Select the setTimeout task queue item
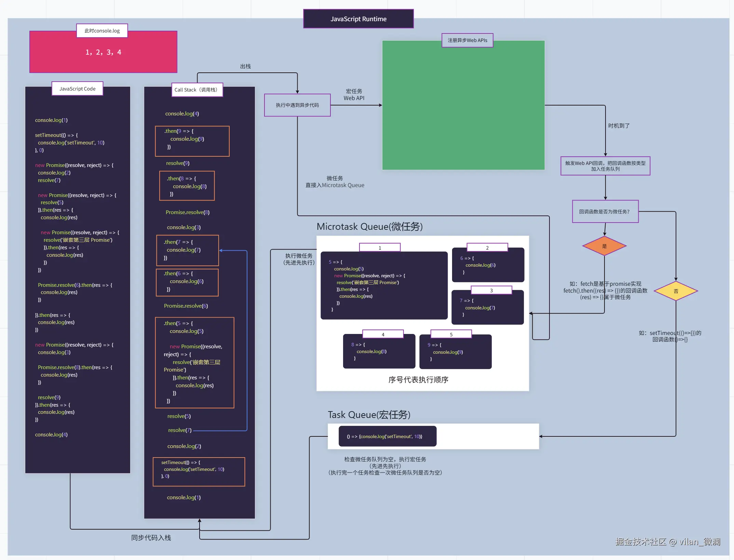The image size is (734, 560). tap(387, 436)
